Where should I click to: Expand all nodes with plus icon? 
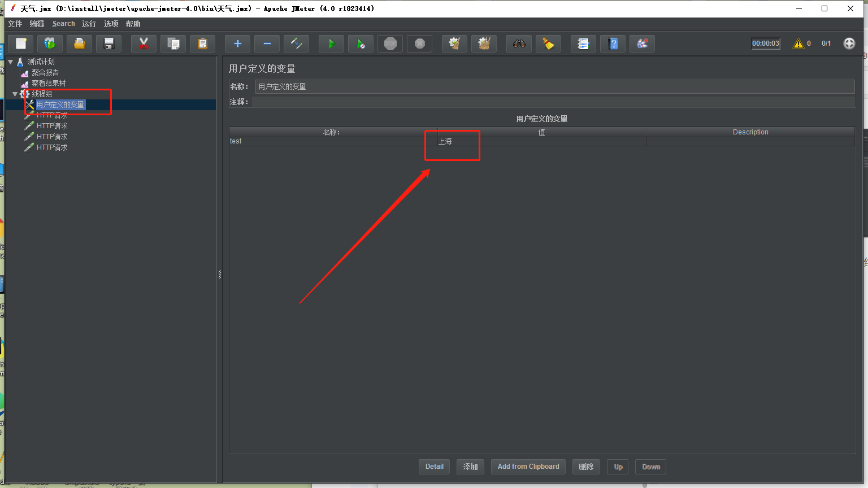[238, 43]
